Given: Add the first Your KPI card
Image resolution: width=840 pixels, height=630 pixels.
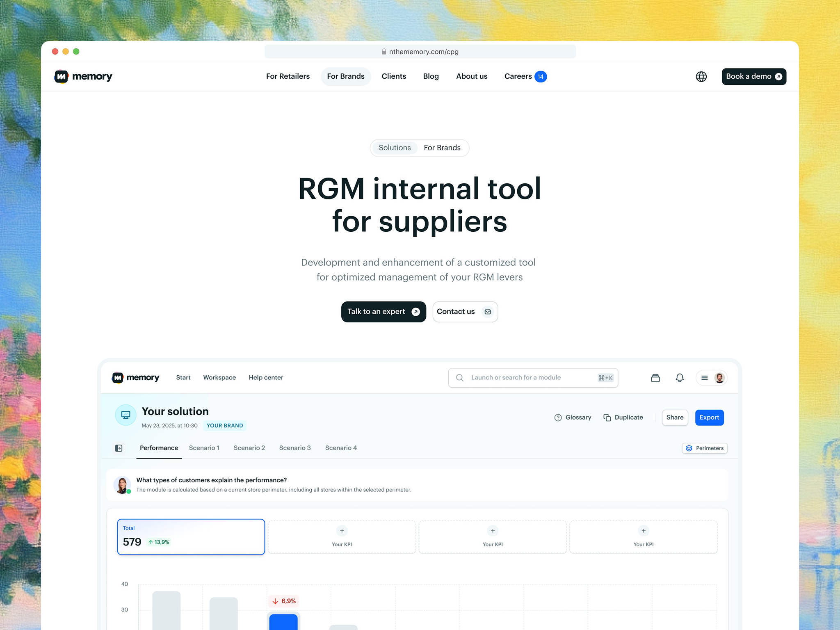Looking at the screenshot, I should click(342, 537).
